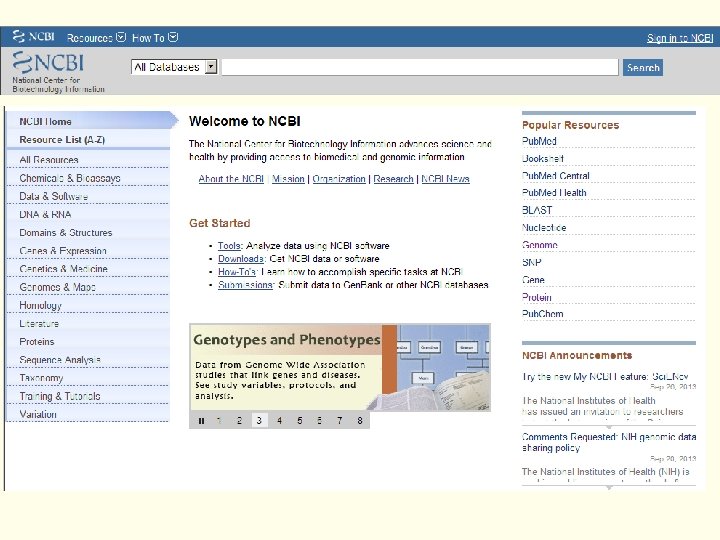
Task: Open All Resources in the sidebar
Action: coord(49,160)
